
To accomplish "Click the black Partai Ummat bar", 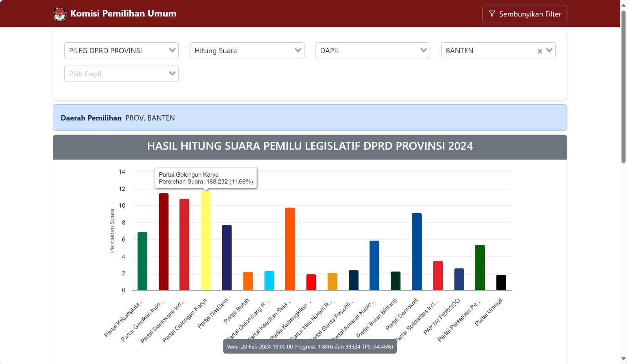I will (501, 283).
